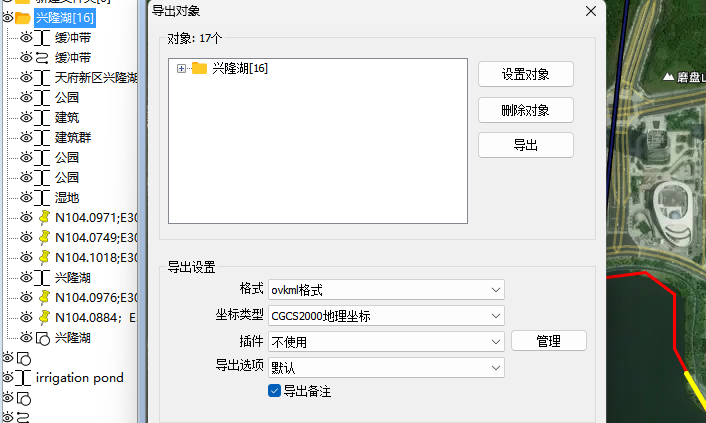This screenshot has width=706, height=423.
Task: Uncheck the 导出备注 checkbox
Action: click(274, 391)
